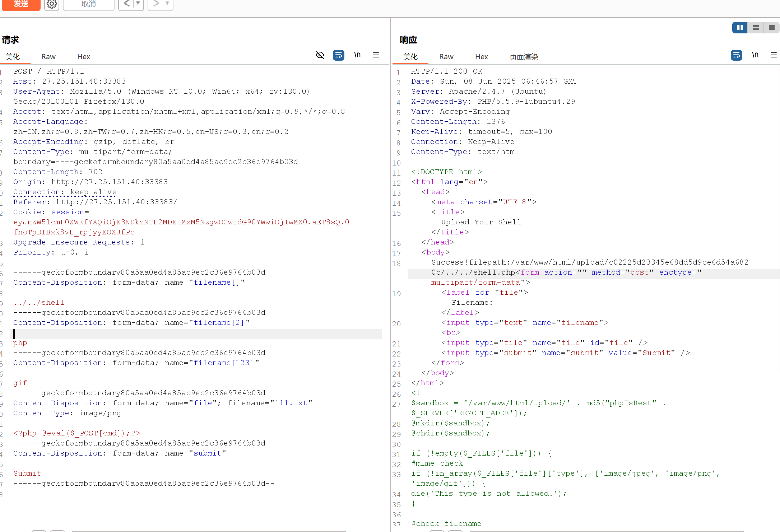Click the php payload line in request
The height and width of the screenshot is (532, 780).
pyautogui.click(x=20, y=343)
